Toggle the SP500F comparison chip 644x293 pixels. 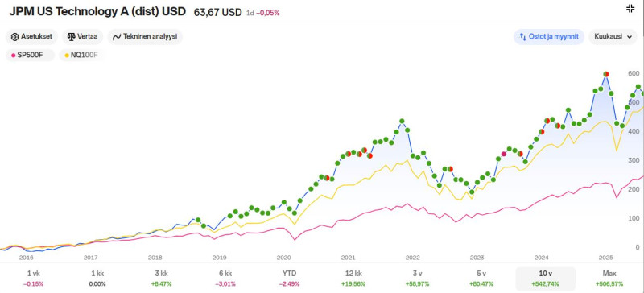[x=30, y=55]
